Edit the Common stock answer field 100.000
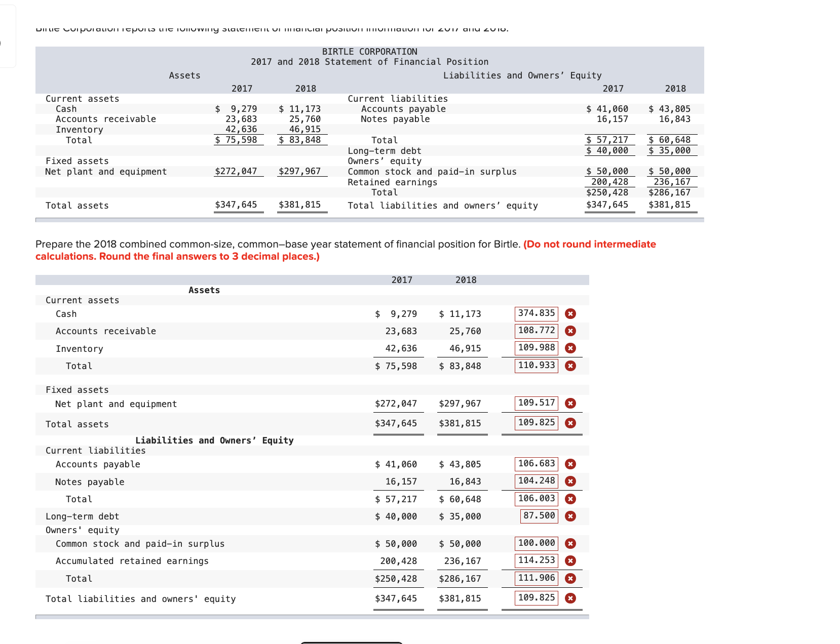 537,543
